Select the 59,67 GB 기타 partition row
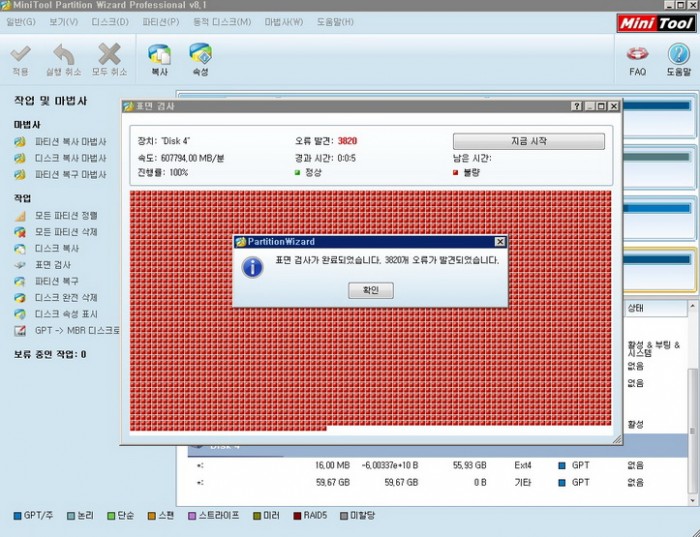 tap(438, 483)
